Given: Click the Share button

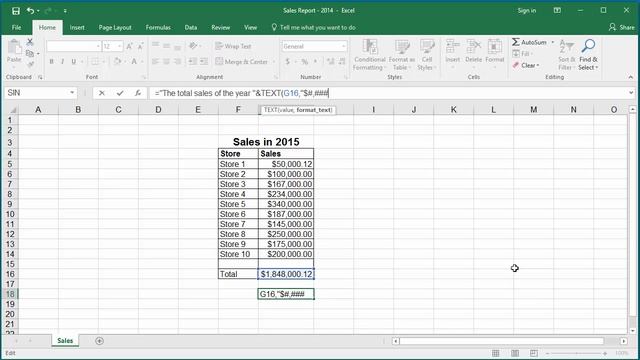Looking at the screenshot, I should click(621, 27).
